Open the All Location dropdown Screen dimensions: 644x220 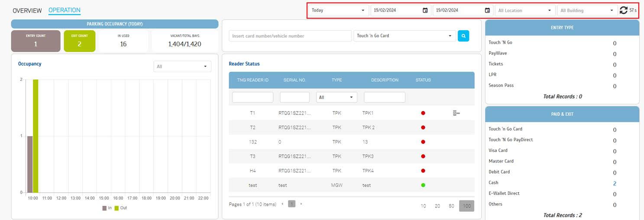(525, 10)
